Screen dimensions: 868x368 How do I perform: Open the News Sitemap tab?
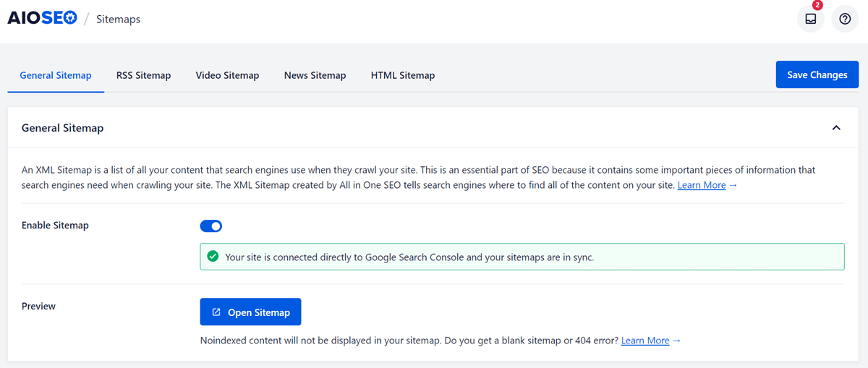point(315,75)
